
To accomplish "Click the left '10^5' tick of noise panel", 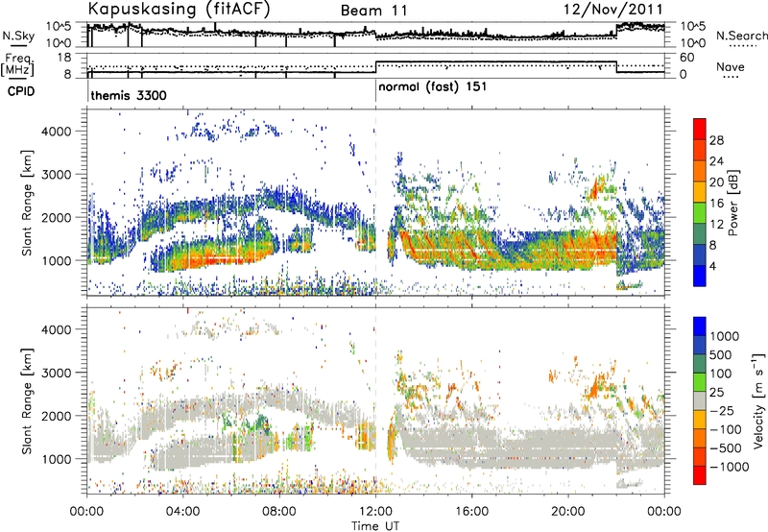I will (x=59, y=27).
